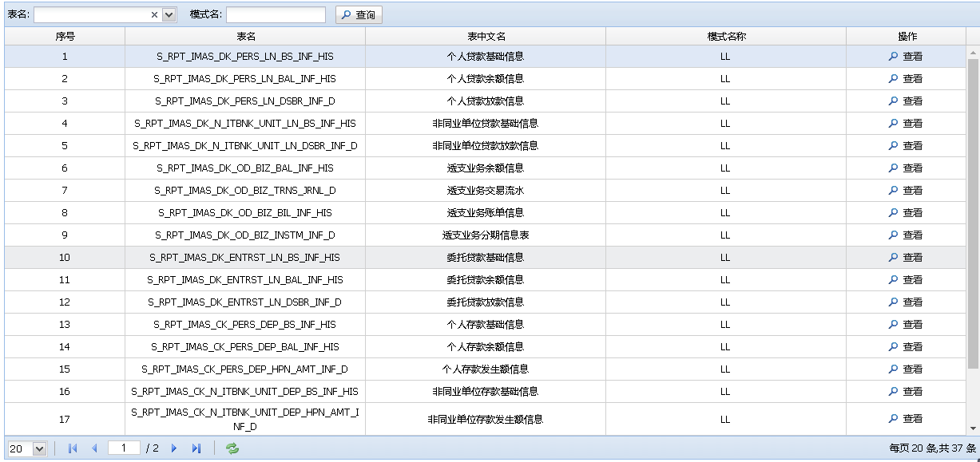Click magnifier icon for 透支业务余额信息 row

893,168
